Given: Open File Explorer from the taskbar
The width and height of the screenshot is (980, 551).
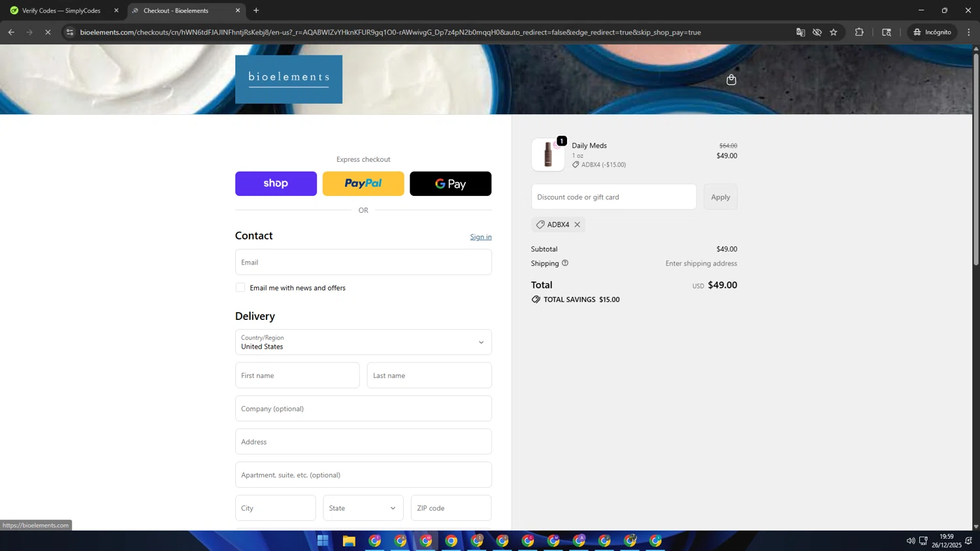Looking at the screenshot, I should pyautogui.click(x=349, y=541).
